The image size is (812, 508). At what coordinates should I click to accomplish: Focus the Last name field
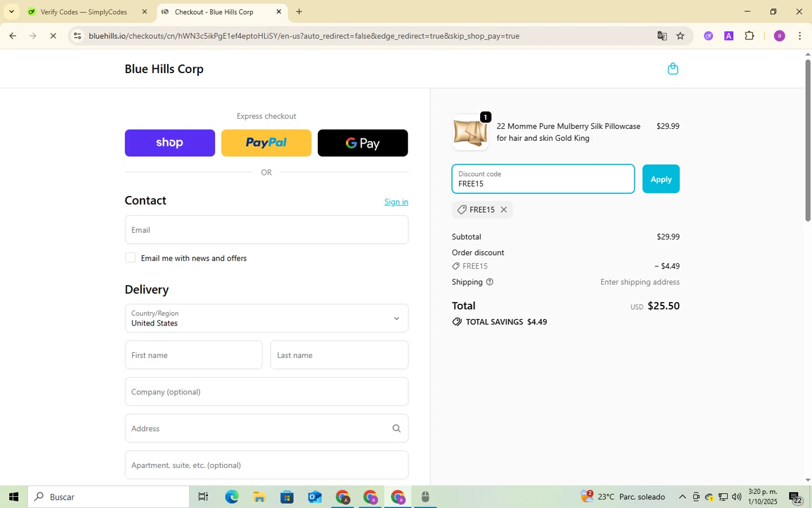pyautogui.click(x=339, y=355)
